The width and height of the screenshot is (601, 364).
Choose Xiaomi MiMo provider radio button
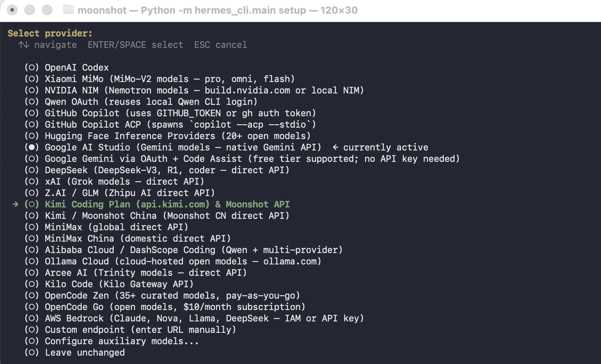32,79
